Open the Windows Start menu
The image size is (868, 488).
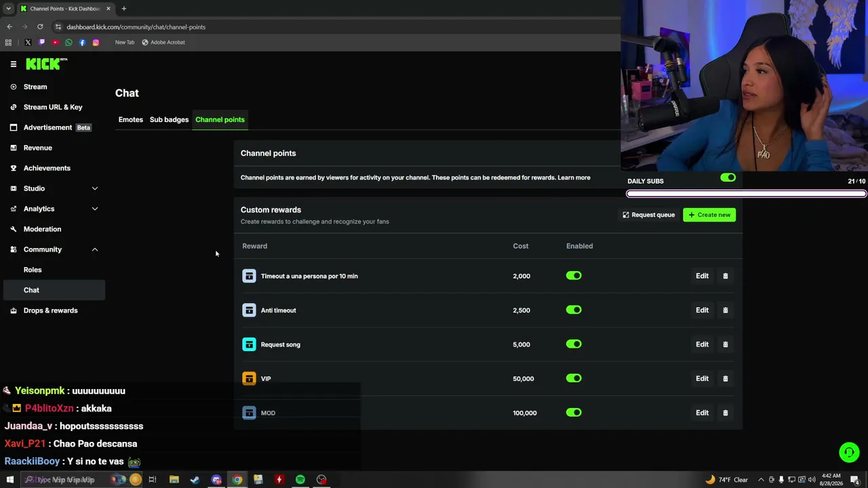[9, 480]
